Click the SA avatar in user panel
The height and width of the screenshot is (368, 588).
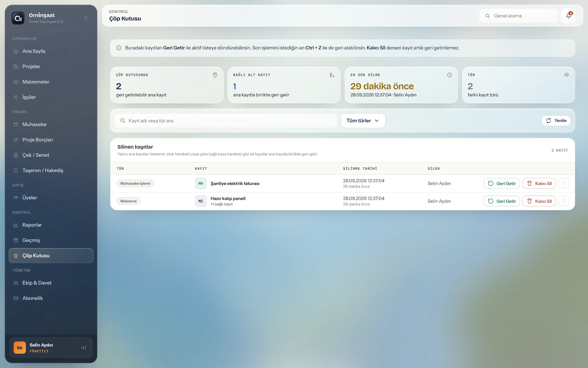coord(20,348)
